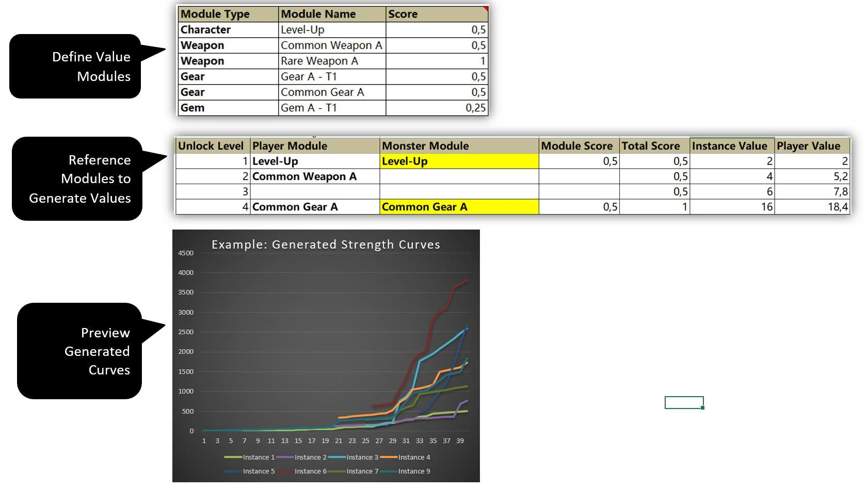The image size is (868, 490).
Task: Click the player value 18,4 cell
Action: point(812,207)
